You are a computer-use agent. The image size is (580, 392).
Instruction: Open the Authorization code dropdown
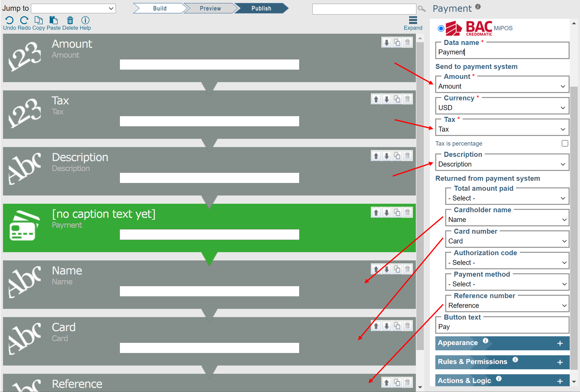click(507, 262)
